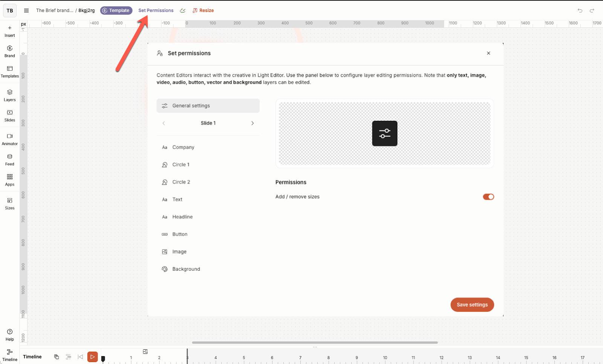Open the Templates sidebar panel
Viewport: 603px width, 364px height.
10,72
